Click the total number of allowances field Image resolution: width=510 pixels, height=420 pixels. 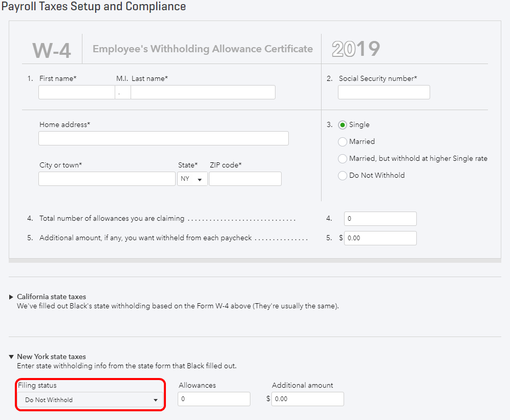(380, 219)
